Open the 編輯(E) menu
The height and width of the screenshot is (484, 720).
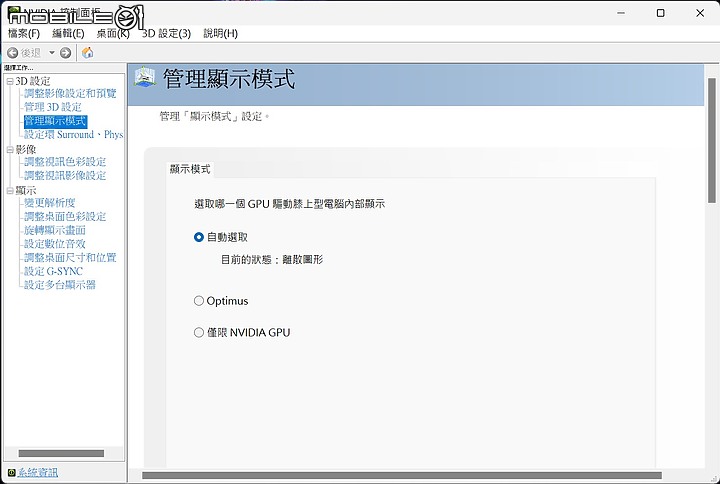(68, 34)
